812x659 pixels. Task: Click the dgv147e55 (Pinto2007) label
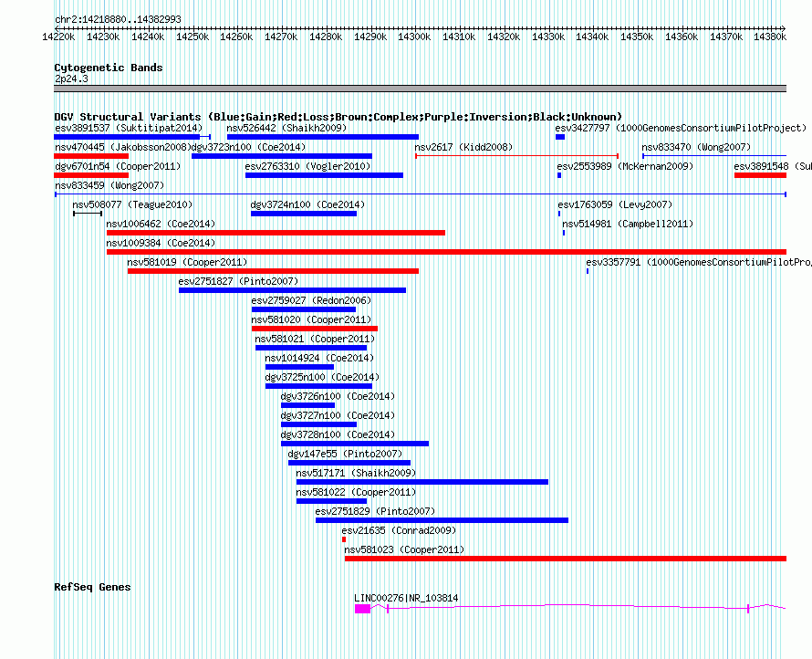pyautogui.click(x=345, y=454)
